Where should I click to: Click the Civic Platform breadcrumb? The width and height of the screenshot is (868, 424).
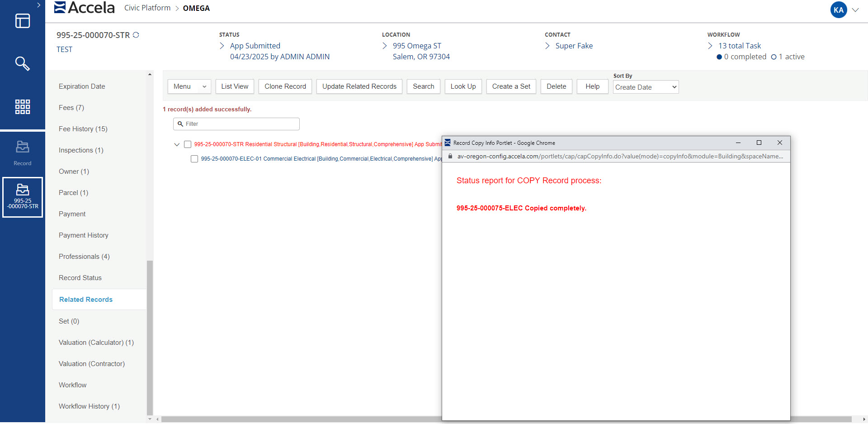147,8
